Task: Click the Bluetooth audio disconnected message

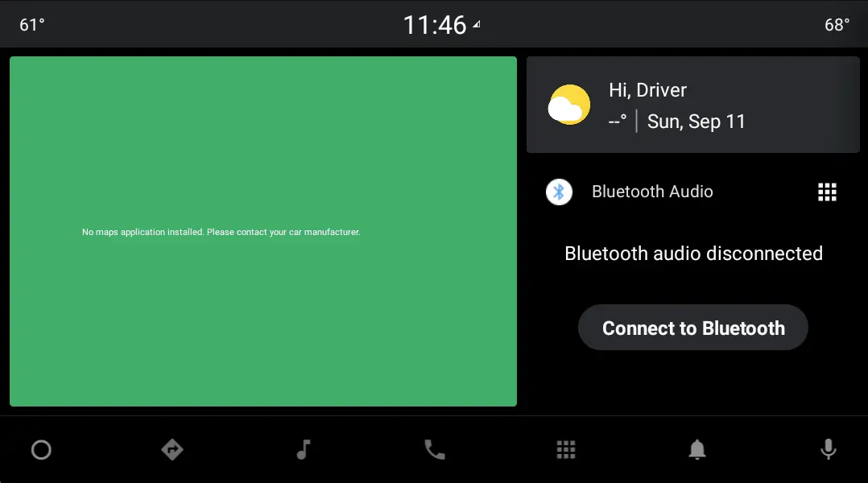Action: click(693, 254)
